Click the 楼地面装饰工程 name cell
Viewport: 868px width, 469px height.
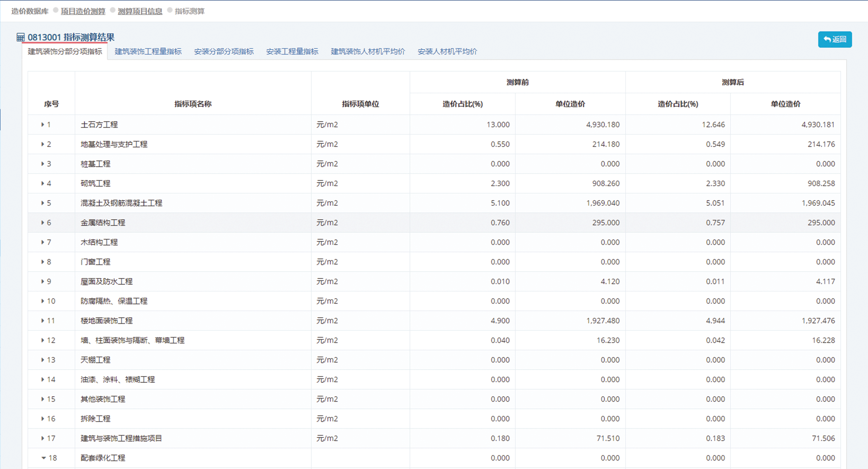click(x=193, y=320)
